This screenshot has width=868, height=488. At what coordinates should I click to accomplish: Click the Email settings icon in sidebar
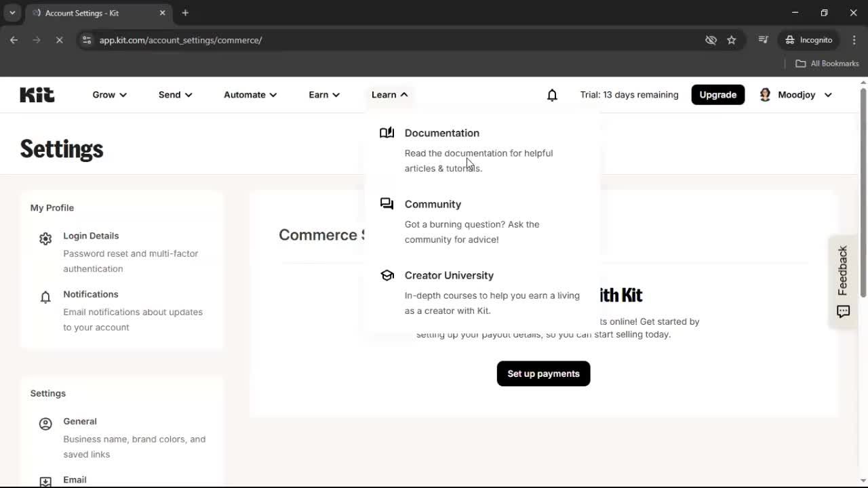pyautogui.click(x=45, y=481)
